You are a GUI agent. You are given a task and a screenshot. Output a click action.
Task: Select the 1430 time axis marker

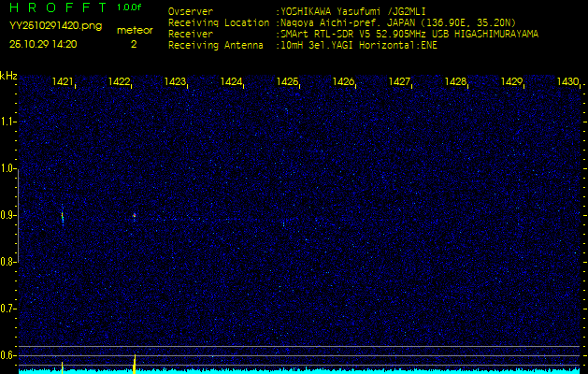(x=567, y=82)
